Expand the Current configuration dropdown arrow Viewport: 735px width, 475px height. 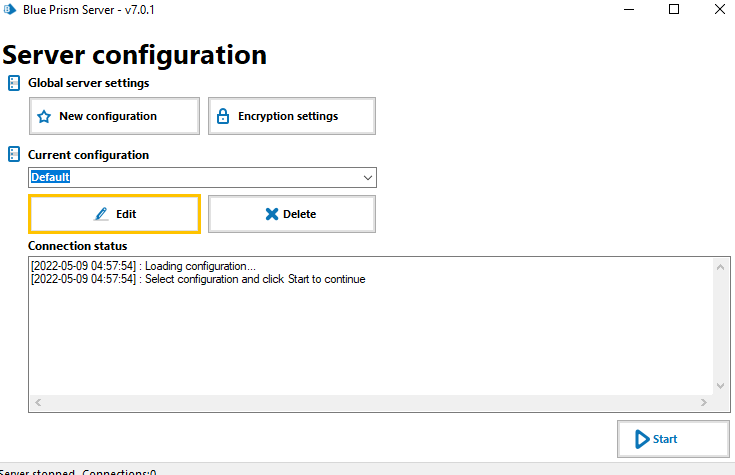pos(367,178)
